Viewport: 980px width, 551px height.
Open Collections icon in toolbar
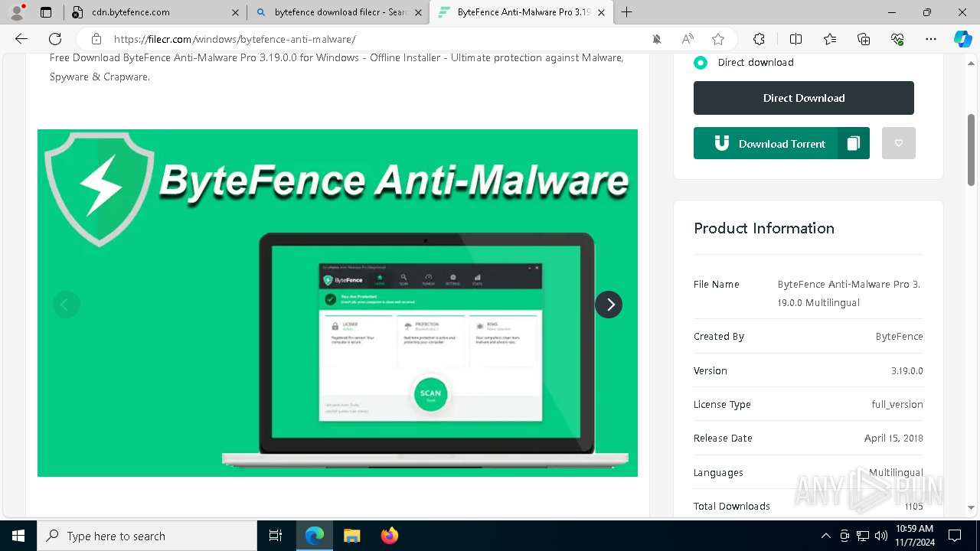864,39
